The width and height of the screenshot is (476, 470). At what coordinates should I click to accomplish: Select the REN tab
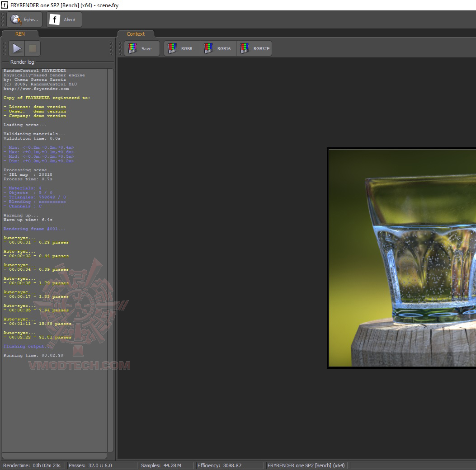tap(20, 34)
